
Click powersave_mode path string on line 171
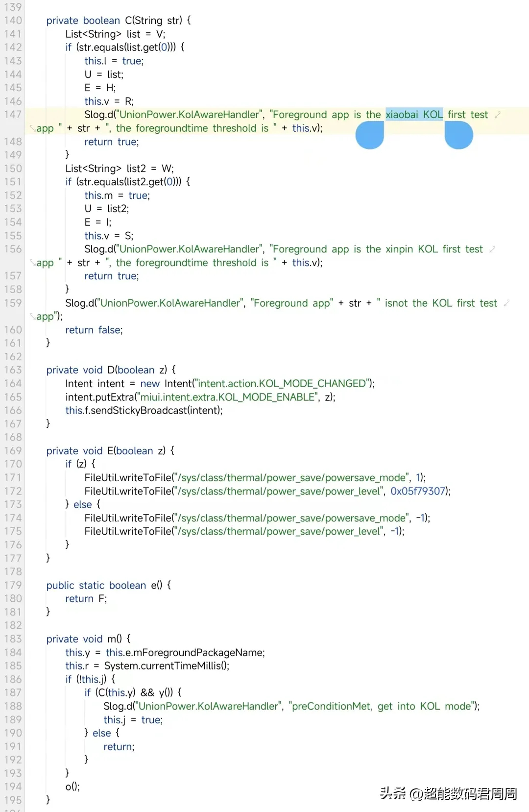291,478
